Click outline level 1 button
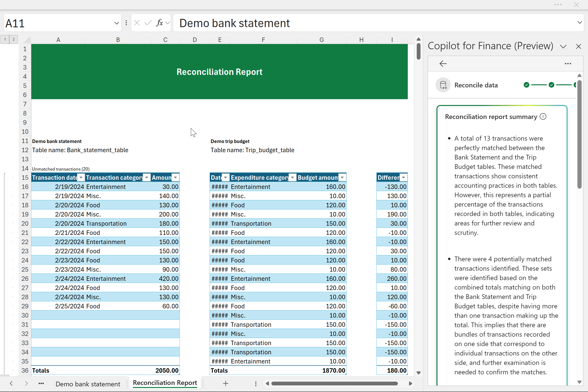588x392 pixels. click(x=5, y=39)
